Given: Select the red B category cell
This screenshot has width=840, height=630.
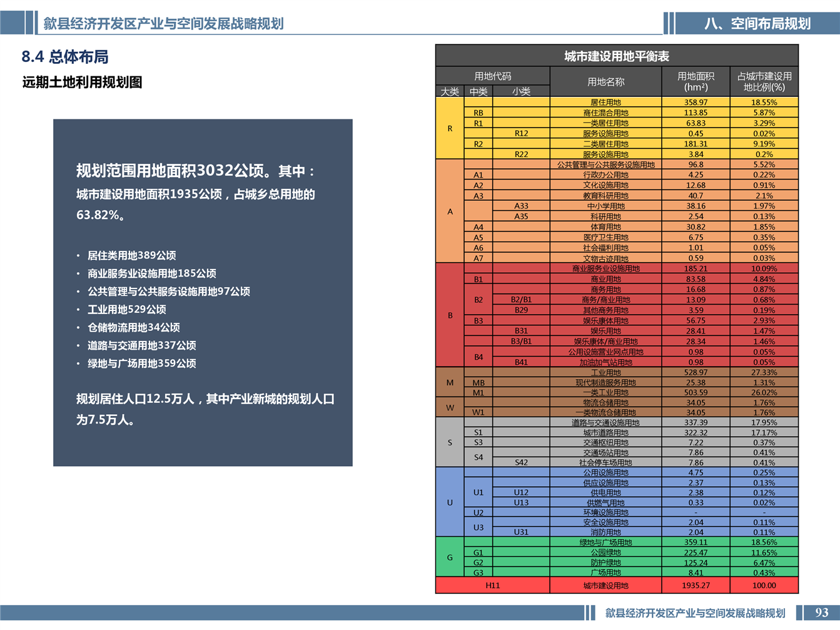Looking at the screenshot, I should tap(450, 315).
